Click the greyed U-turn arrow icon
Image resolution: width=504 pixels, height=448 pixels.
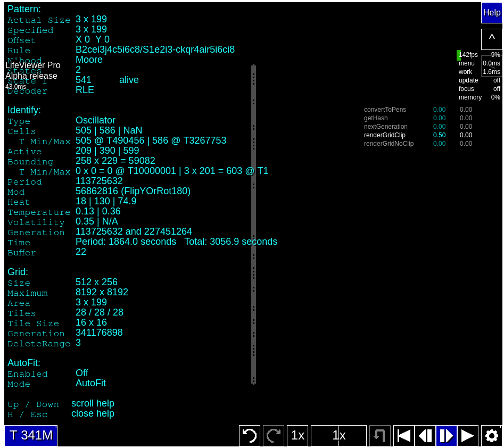point(380,436)
